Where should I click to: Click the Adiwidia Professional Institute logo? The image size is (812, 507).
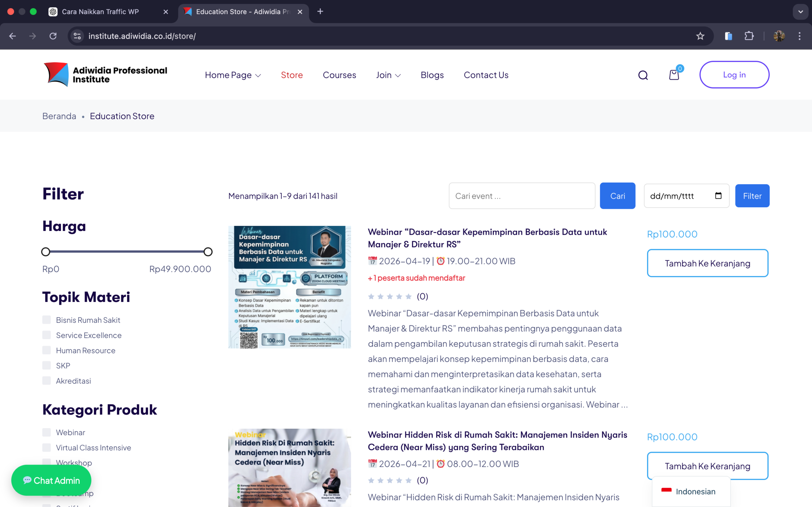pos(105,74)
